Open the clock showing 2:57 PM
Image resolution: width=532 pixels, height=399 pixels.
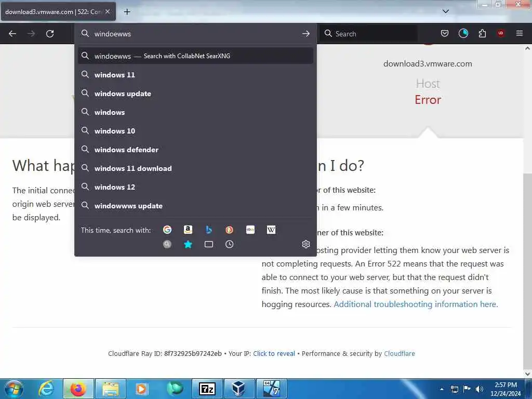click(x=506, y=389)
